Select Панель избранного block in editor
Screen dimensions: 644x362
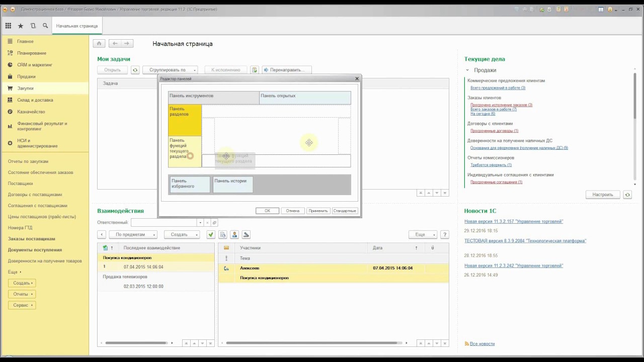pyautogui.click(x=189, y=184)
